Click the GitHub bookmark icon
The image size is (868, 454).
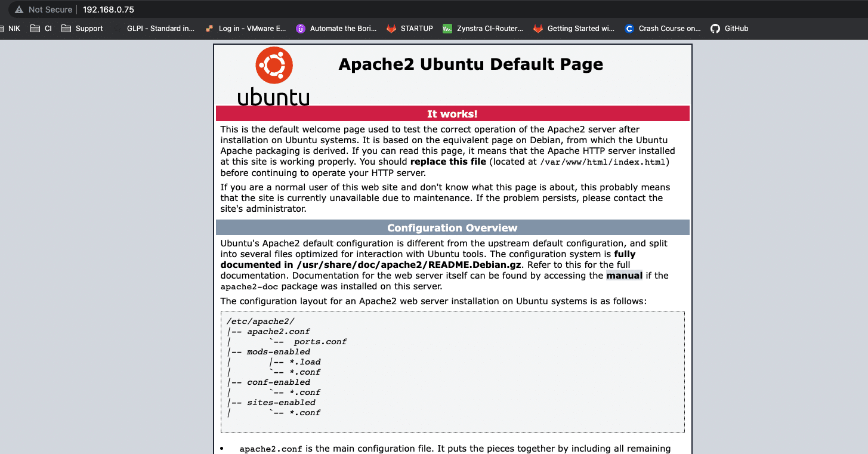(x=714, y=28)
